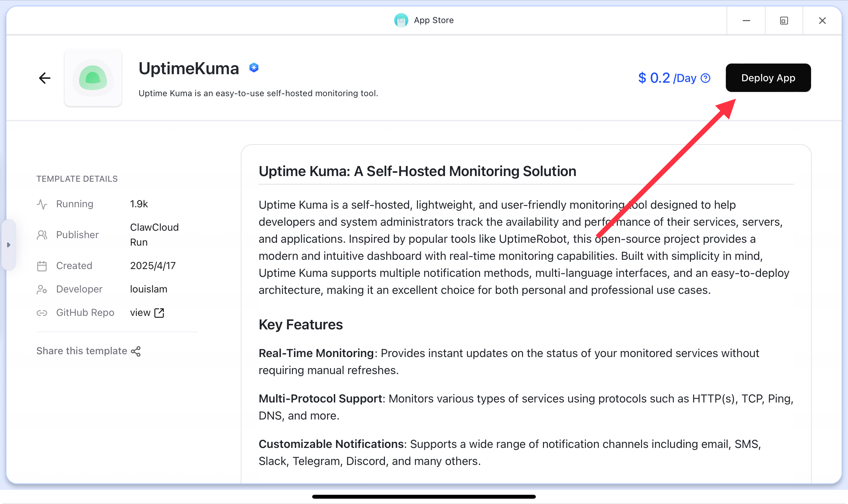Click the UptimeKuma app logo thumbnail
Viewport: 848px width, 504px height.
tap(93, 78)
